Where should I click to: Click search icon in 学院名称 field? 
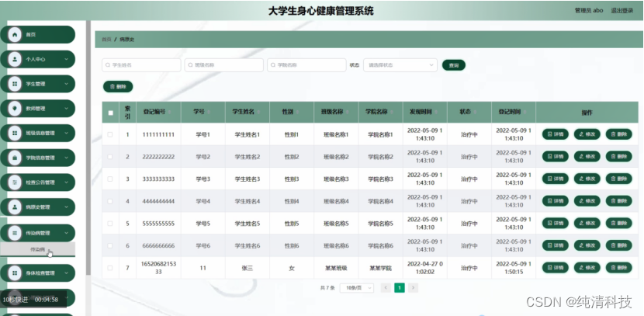(273, 65)
